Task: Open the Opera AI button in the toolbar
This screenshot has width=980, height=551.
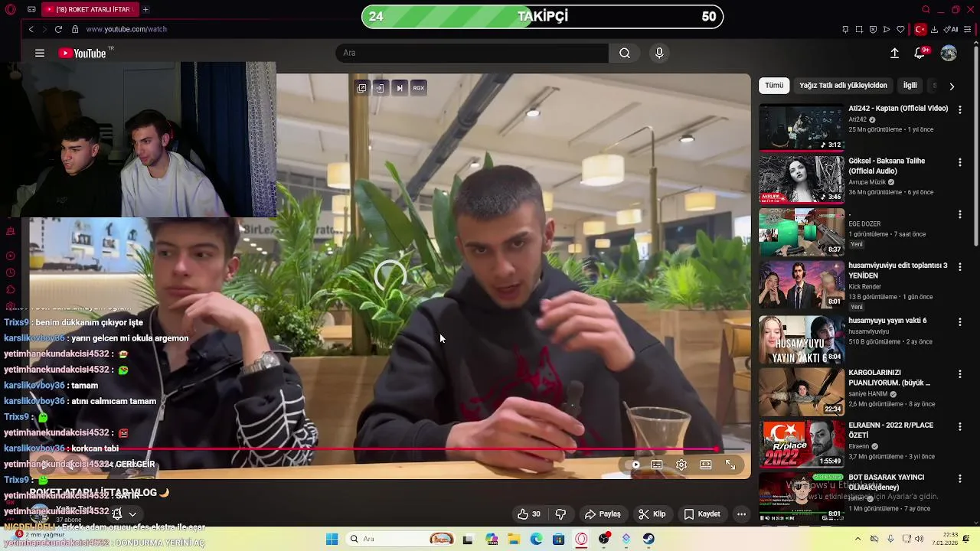Action: pos(952,29)
